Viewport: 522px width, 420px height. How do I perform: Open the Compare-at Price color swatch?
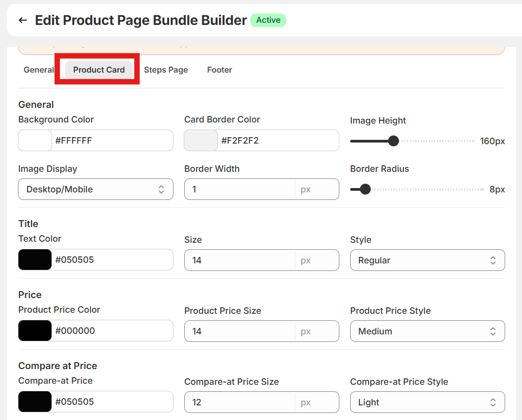35,402
